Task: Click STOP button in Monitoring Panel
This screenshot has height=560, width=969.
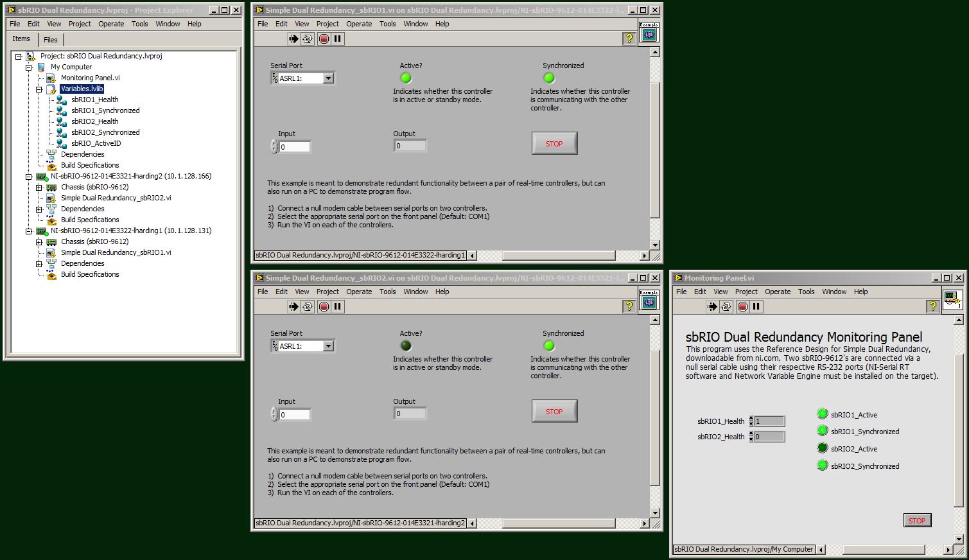Action: coord(917,520)
